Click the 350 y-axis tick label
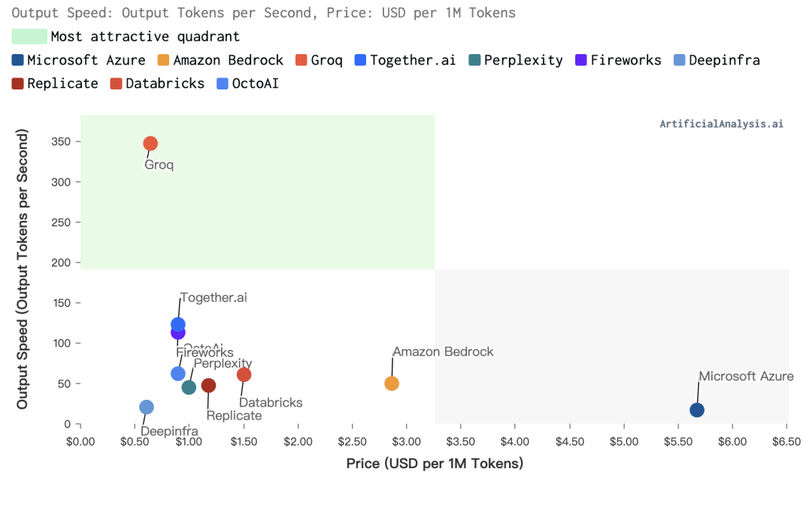Screen dimensions: 812x508 (x=61, y=141)
